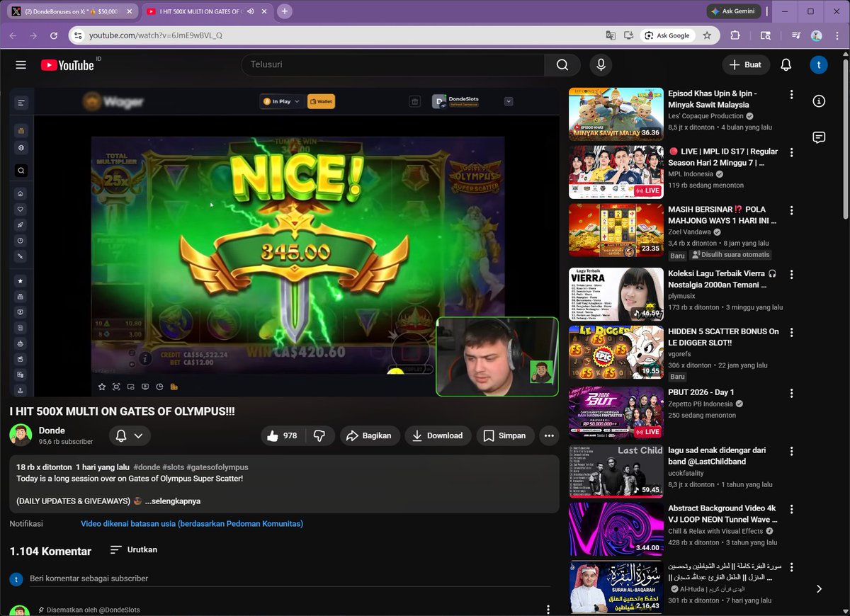Image resolution: width=850 pixels, height=616 pixels.
Task: Click the translate page icon in address bar
Action: pyautogui.click(x=611, y=35)
